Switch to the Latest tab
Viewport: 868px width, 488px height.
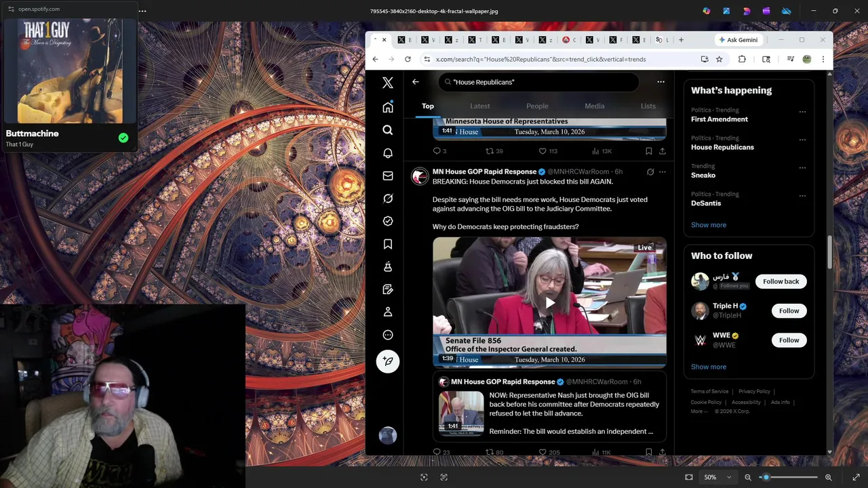[x=480, y=106]
